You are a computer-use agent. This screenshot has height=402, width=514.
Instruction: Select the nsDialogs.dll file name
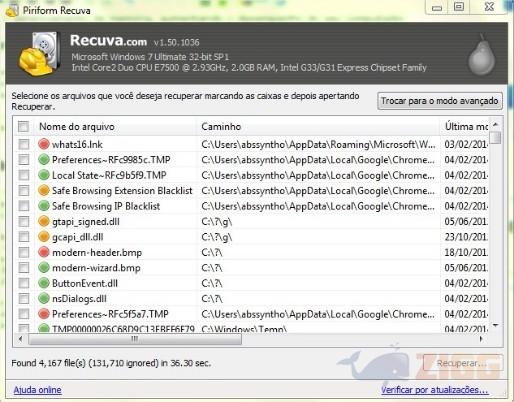(x=79, y=299)
